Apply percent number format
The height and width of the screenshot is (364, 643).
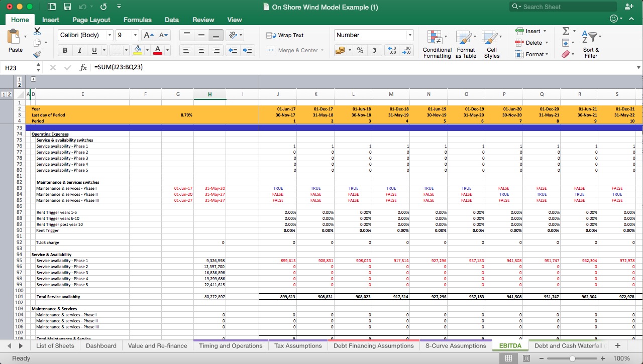pyautogui.click(x=360, y=50)
